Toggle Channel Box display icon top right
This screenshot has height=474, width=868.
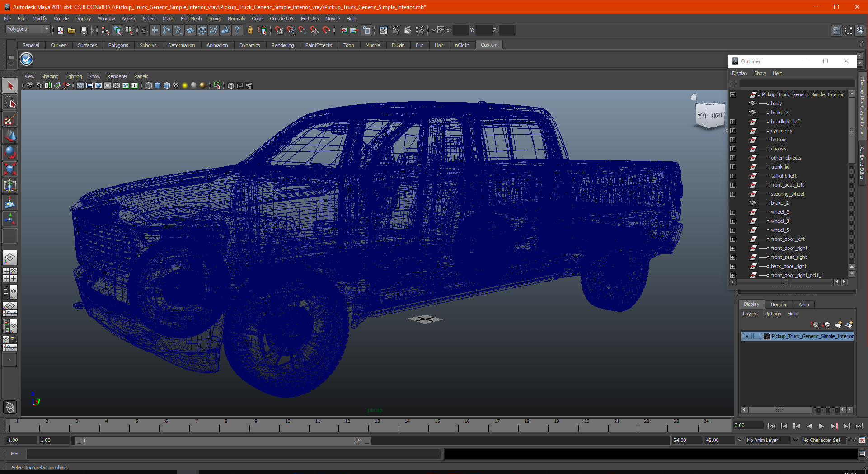(860, 30)
